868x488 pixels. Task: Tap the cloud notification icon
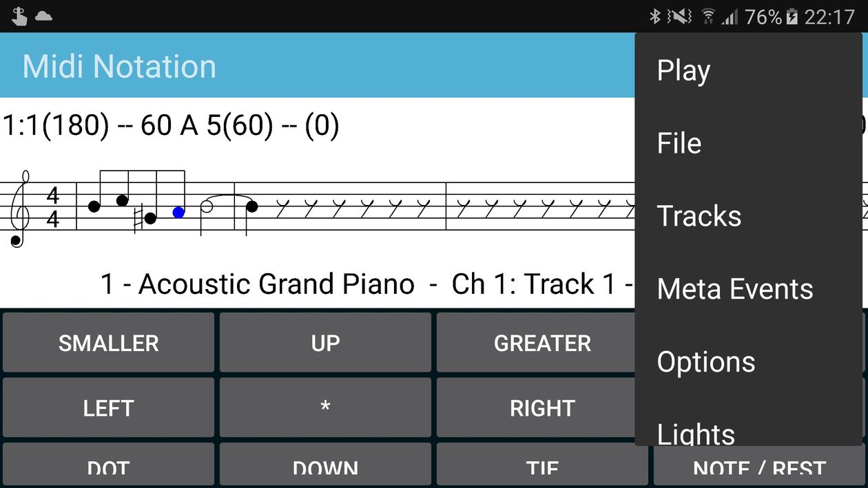point(43,16)
